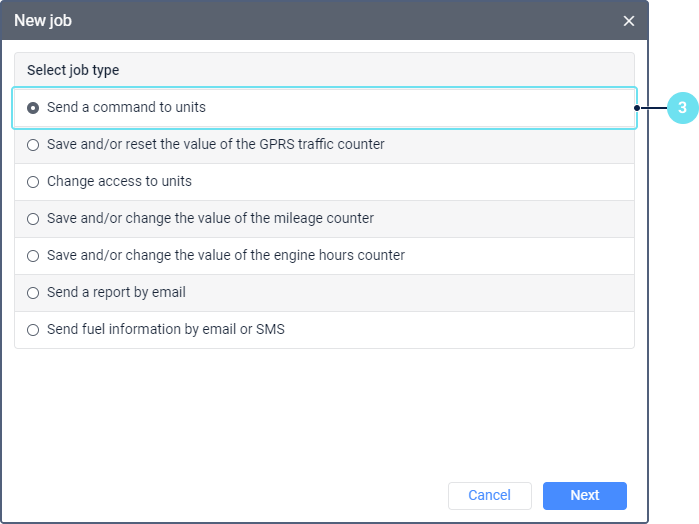
Task: Select the fuel information radio button
Action: pyautogui.click(x=33, y=330)
